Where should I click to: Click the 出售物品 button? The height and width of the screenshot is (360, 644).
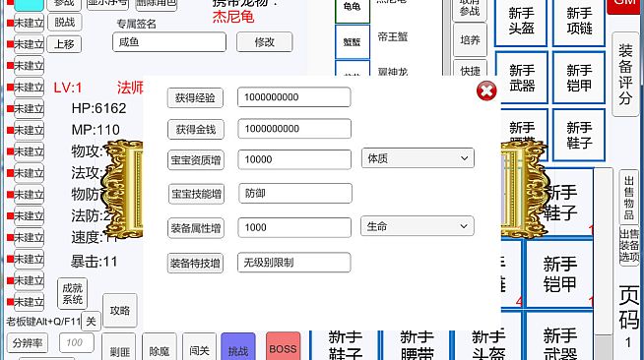[629, 198]
